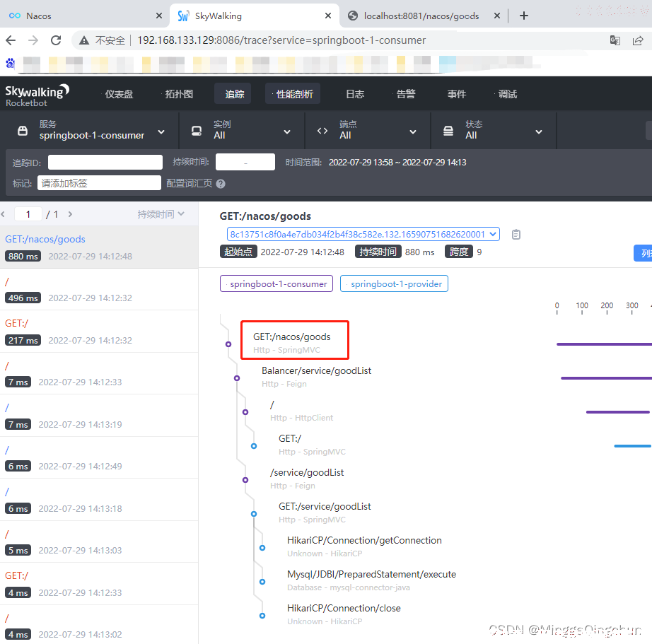Expand the 实例 All dropdown chevron
Screen dimensions: 652x644
click(287, 131)
